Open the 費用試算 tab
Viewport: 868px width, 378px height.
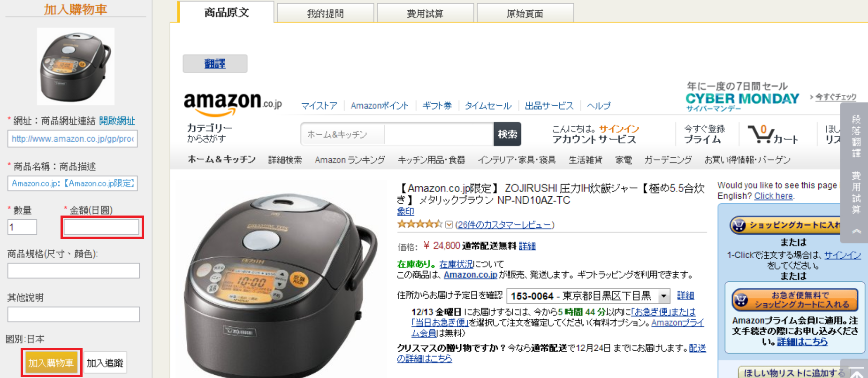pyautogui.click(x=425, y=13)
